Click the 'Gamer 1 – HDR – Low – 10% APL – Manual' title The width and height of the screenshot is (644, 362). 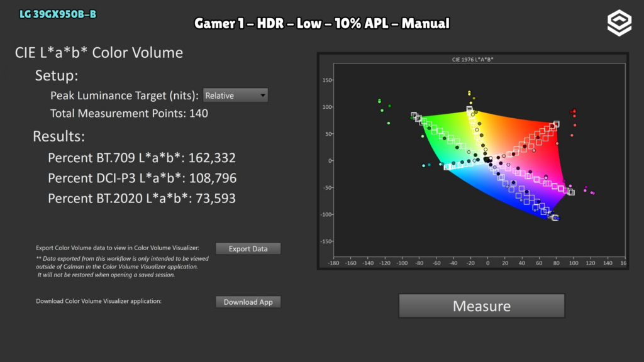(322, 23)
